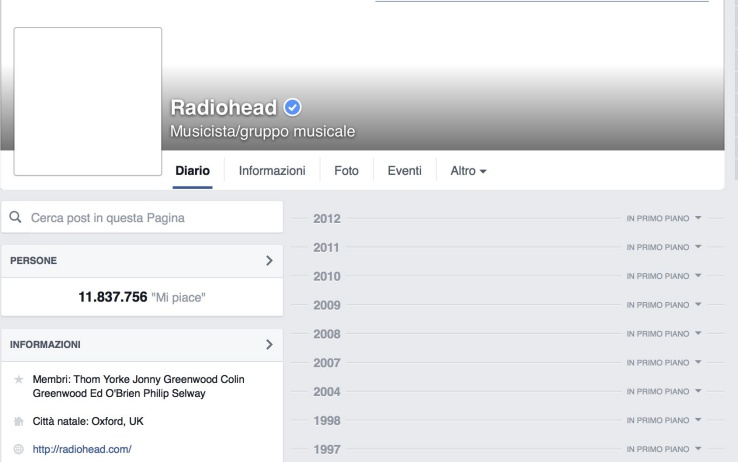The width and height of the screenshot is (738, 462).
Task: Click the blue verified badge next to Radiohead
Action: (292, 107)
